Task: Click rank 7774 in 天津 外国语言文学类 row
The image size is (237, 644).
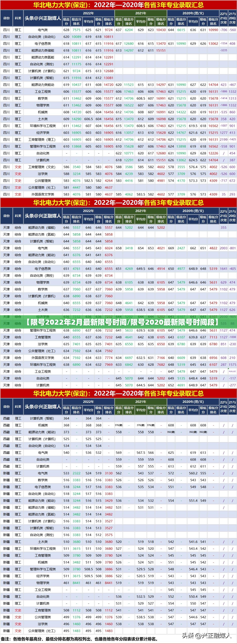Action: [x=108, y=358]
